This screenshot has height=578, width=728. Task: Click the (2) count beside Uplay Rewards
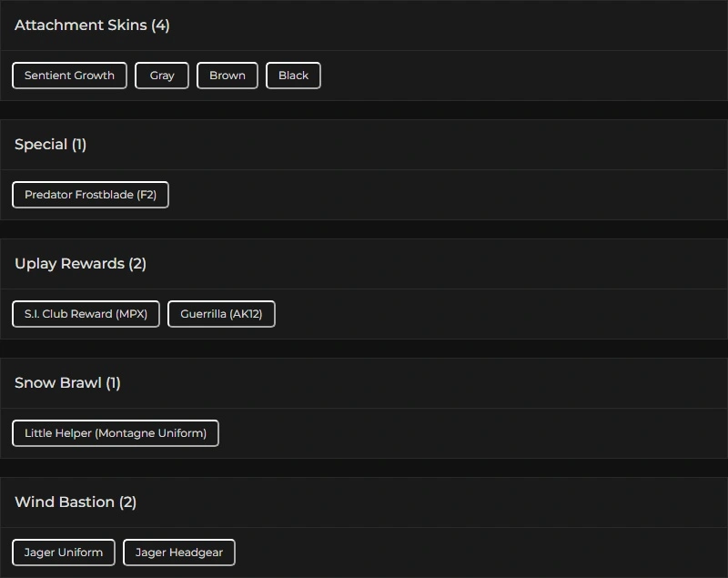(x=137, y=264)
